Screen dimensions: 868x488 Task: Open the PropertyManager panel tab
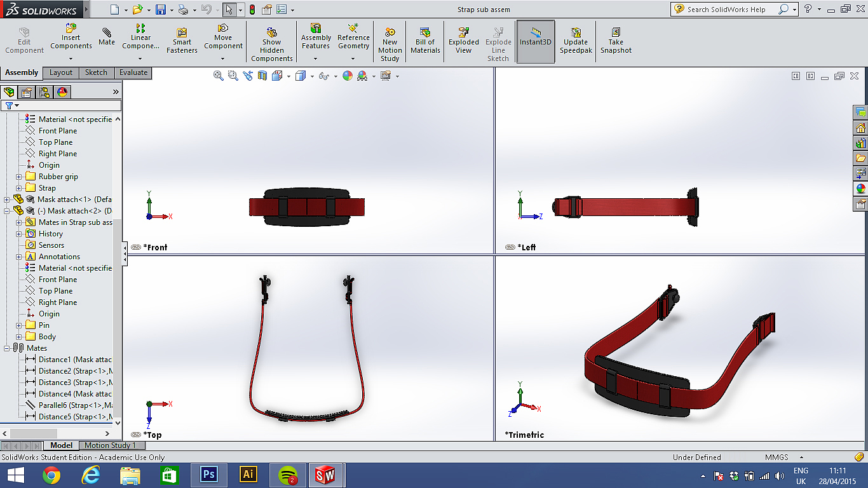coord(27,92)
